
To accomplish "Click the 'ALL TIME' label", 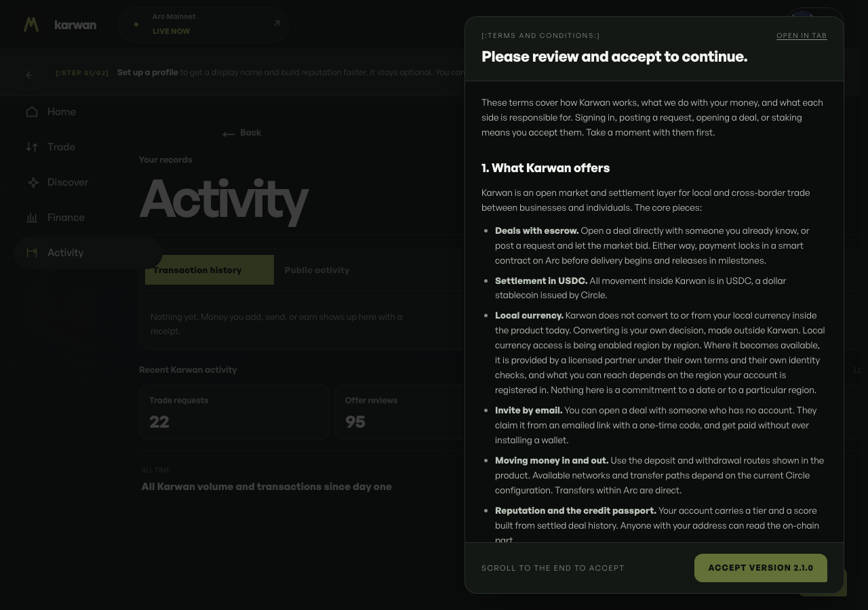I will click(x=156, y=470).
